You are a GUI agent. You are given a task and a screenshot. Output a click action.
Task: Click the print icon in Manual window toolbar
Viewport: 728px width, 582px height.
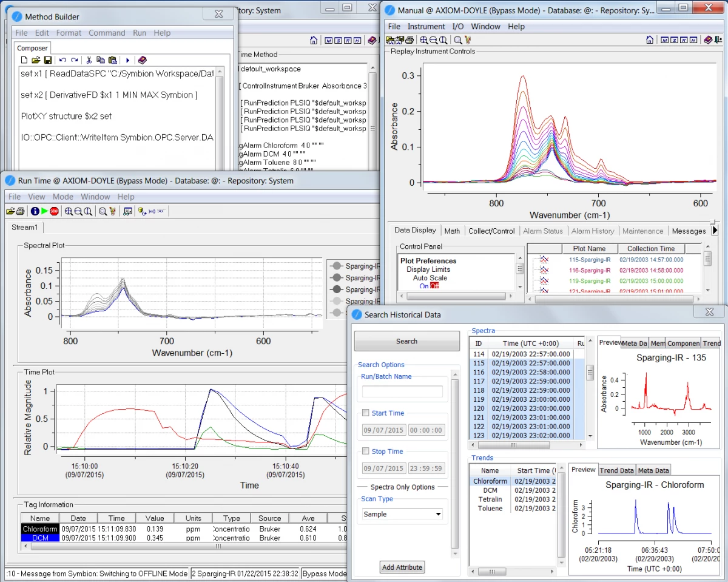tap(409, 40)
